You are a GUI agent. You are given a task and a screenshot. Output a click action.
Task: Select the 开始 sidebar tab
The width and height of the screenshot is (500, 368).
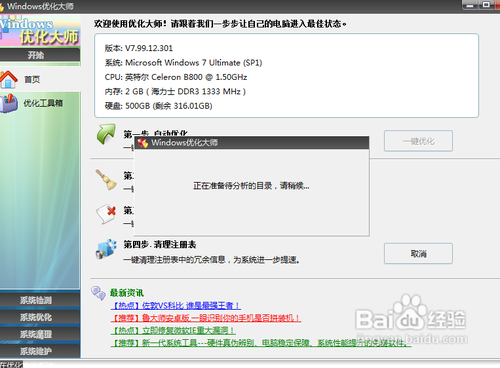click(40, 55)
